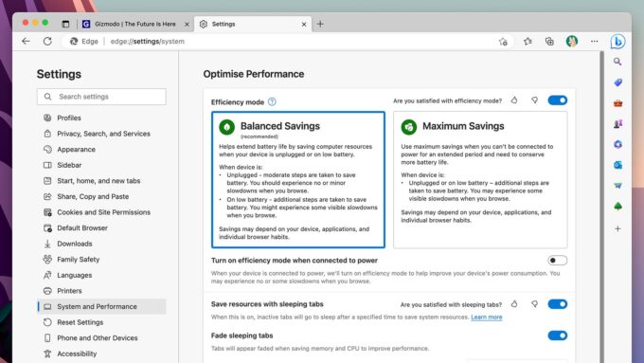The width and height of the screenshot is (644, 363).
Task: Toggle Efficiency mode switch off
Action: (557, 100)
